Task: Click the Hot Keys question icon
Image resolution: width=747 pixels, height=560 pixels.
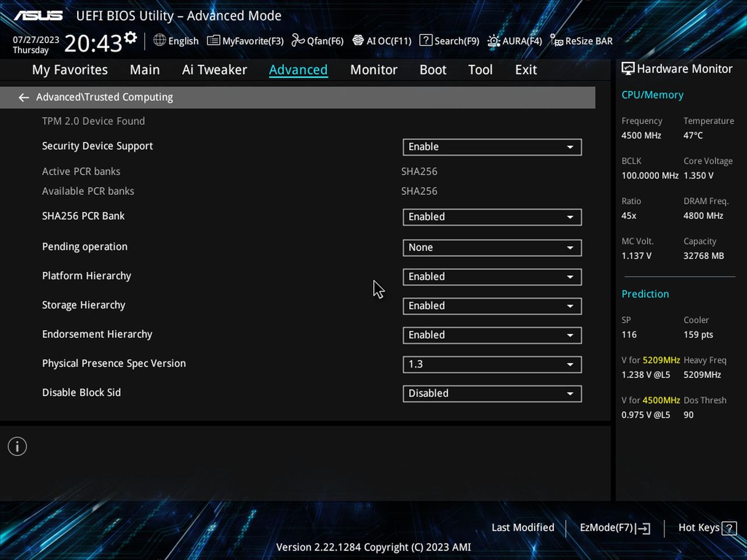Action: click(729, 528)
